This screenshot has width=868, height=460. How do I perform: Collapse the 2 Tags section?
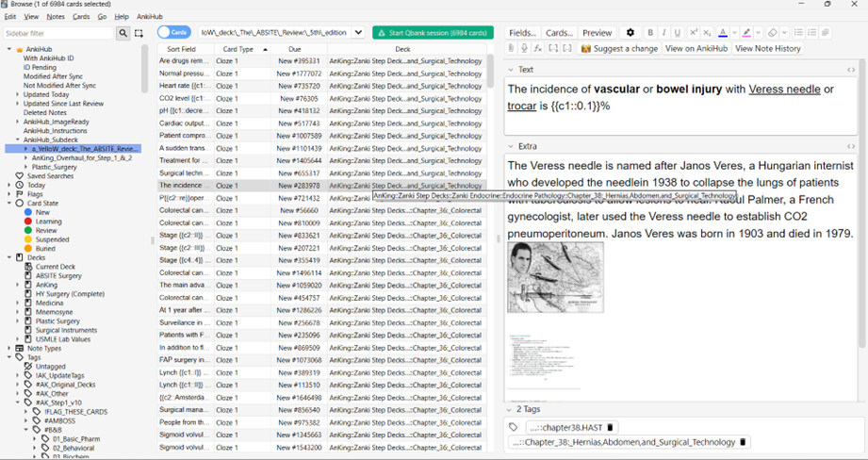pos(511,410)
